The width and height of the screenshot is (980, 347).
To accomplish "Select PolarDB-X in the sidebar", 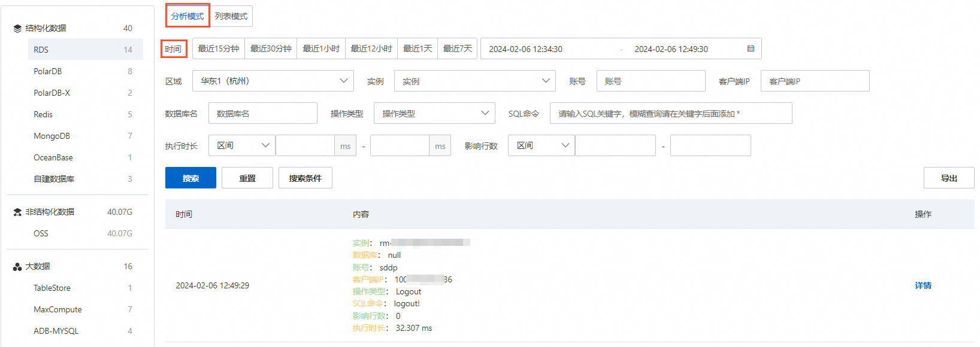I will pos(86,93).
